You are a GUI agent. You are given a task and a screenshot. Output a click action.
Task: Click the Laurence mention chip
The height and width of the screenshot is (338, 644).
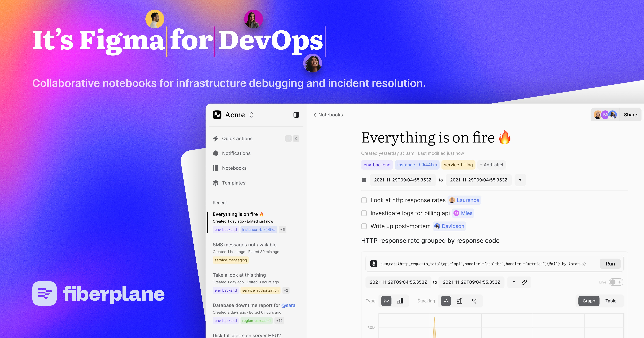[464, 200]
